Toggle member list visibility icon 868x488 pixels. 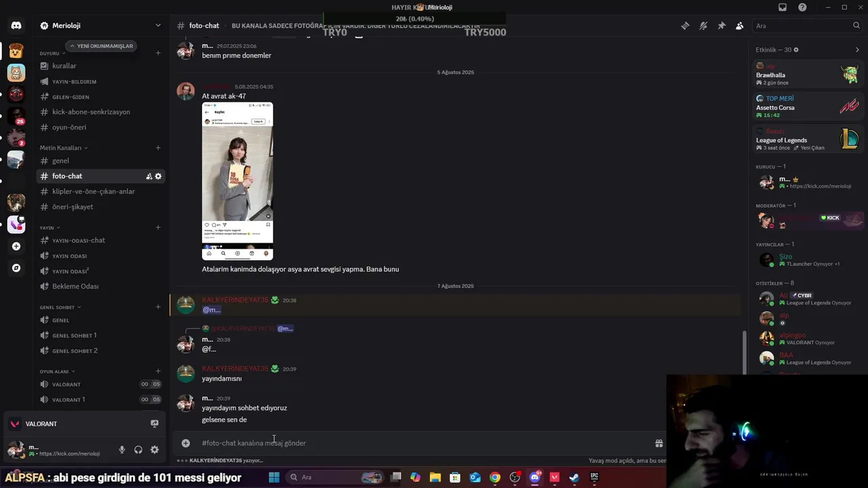pyautogui.click(x=740, y=26)
